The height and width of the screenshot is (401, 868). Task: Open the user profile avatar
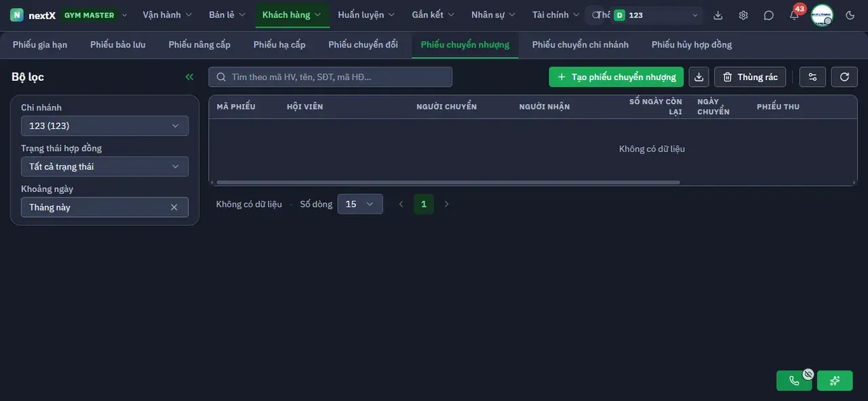tap(822, 15)
